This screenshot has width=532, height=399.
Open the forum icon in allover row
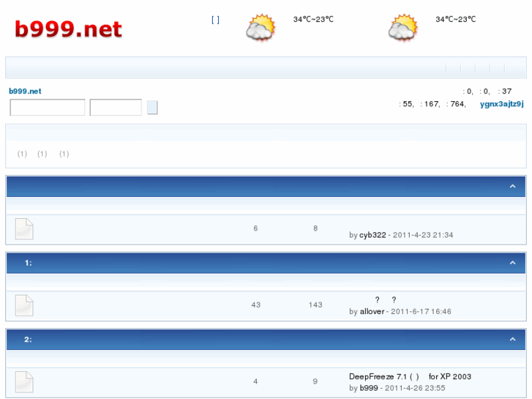point(24,305)
